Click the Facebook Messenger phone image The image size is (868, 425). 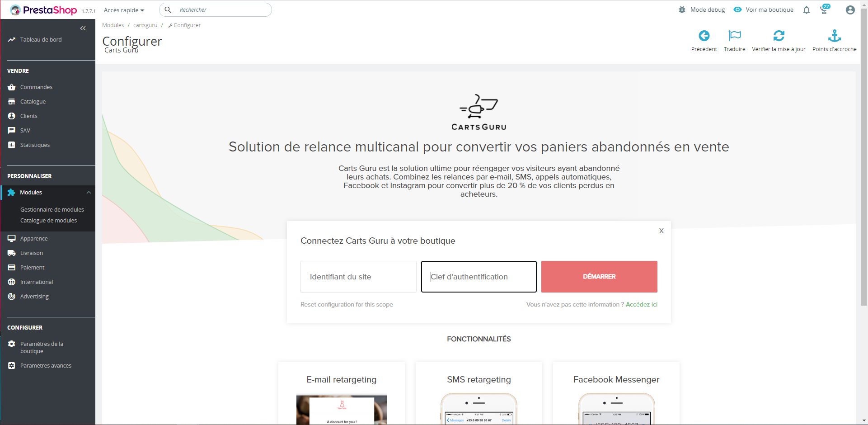(616, 409)
